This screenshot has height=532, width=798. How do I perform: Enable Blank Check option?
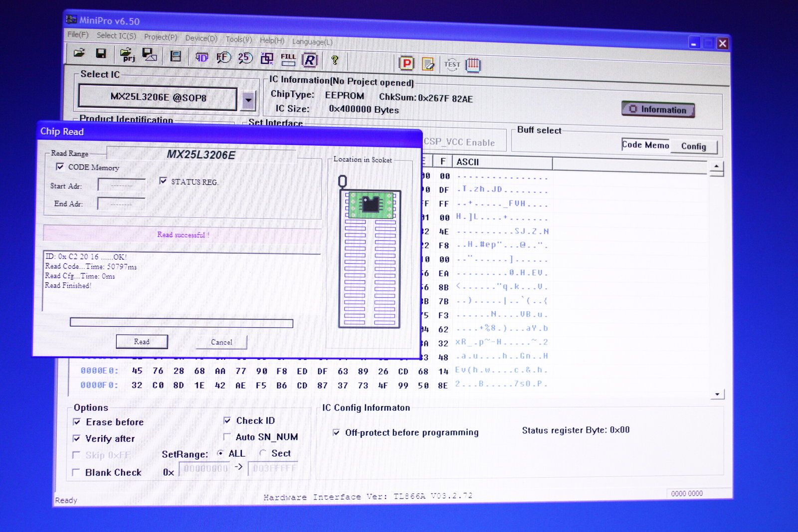[76, 472]
